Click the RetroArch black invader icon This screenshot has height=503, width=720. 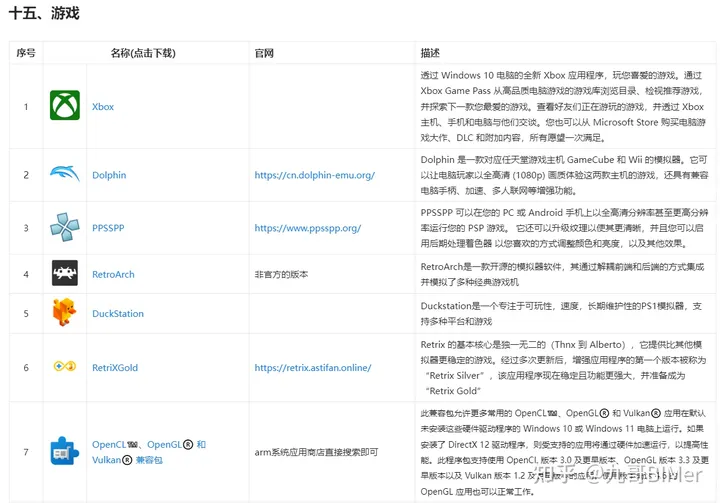click(65, 273)
